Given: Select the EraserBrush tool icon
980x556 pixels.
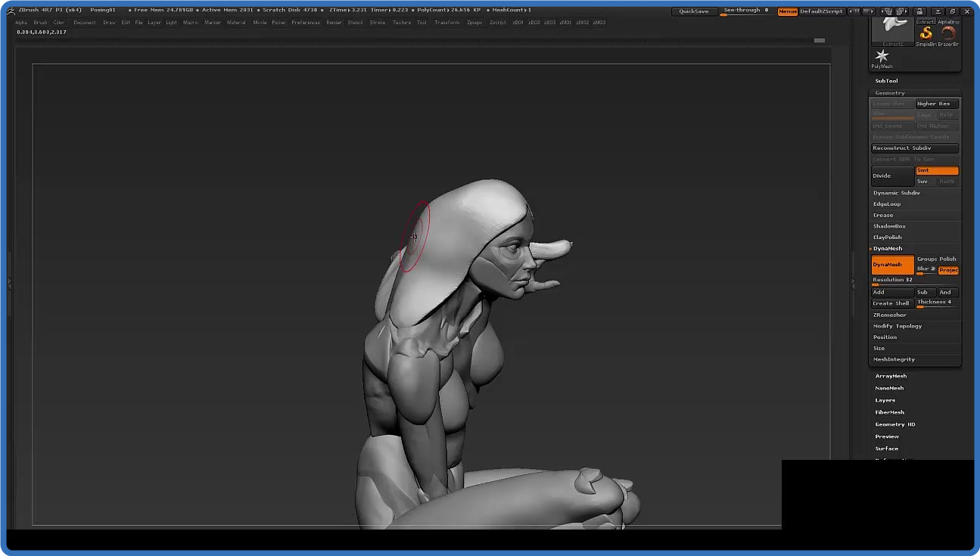Looking at the screenshot, I should (948, 34).
